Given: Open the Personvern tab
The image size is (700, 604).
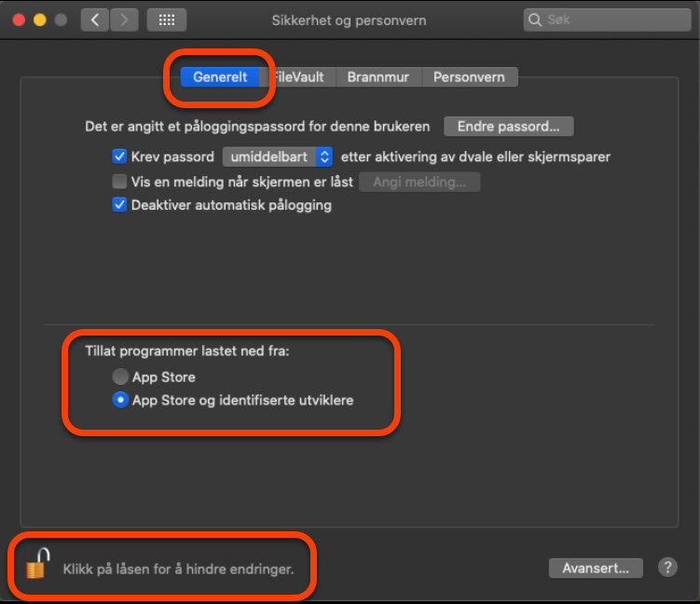Looking at the screenshot, I should [x=469, y=77].
